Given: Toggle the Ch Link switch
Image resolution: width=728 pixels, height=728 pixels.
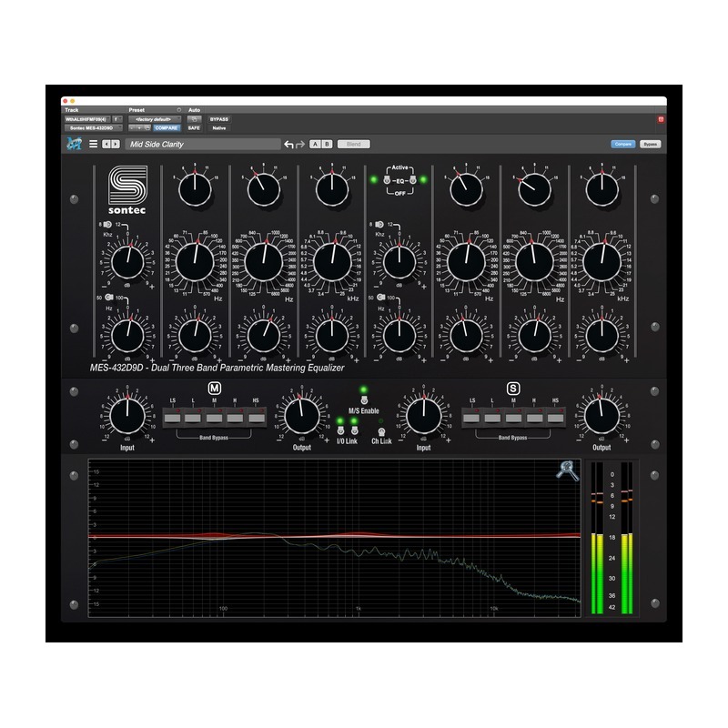Looking at the screenshot, I should click(x=381, y=431).
